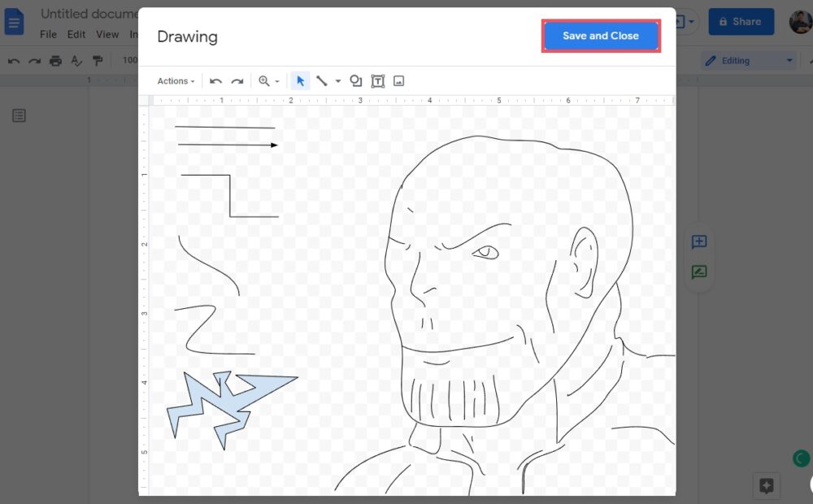Activate the Text box tool
This screenshot has width=813, height=504.
pyautogui.click(x=377, y=81)
